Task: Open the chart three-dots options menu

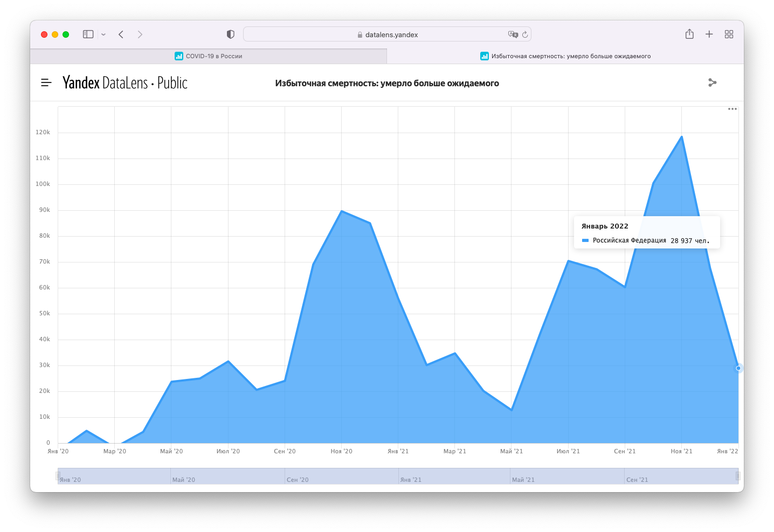Action: coord(732,109)
